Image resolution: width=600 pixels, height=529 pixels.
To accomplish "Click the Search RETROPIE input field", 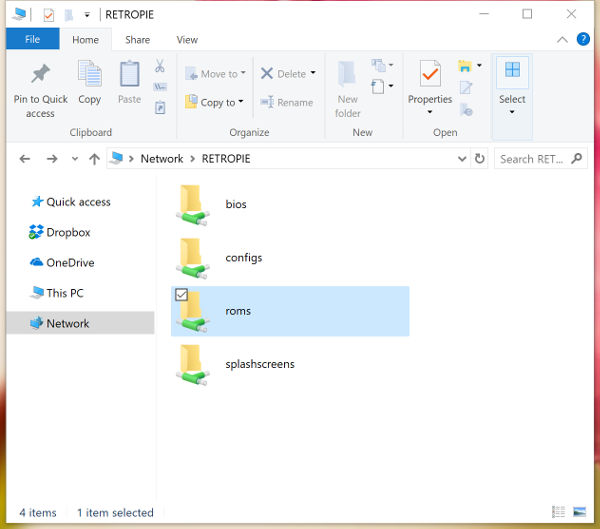I will click(x=531, y=158).
